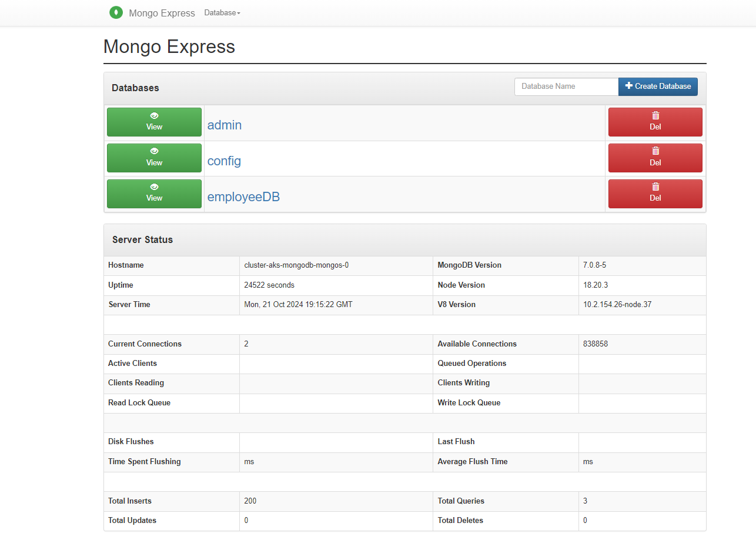Screen dimensions: 756x533
Task: Click the Uptime label cell
Action: 172,285
